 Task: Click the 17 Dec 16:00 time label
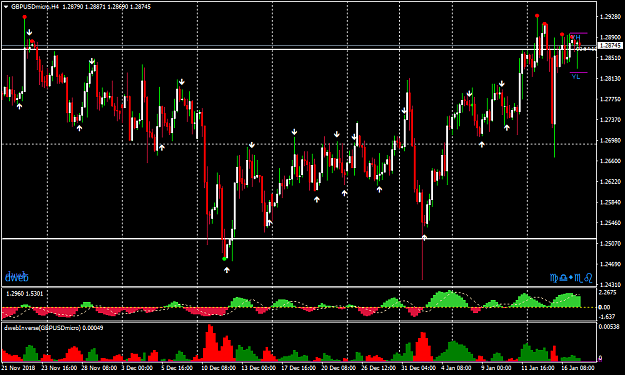(299, 367)
